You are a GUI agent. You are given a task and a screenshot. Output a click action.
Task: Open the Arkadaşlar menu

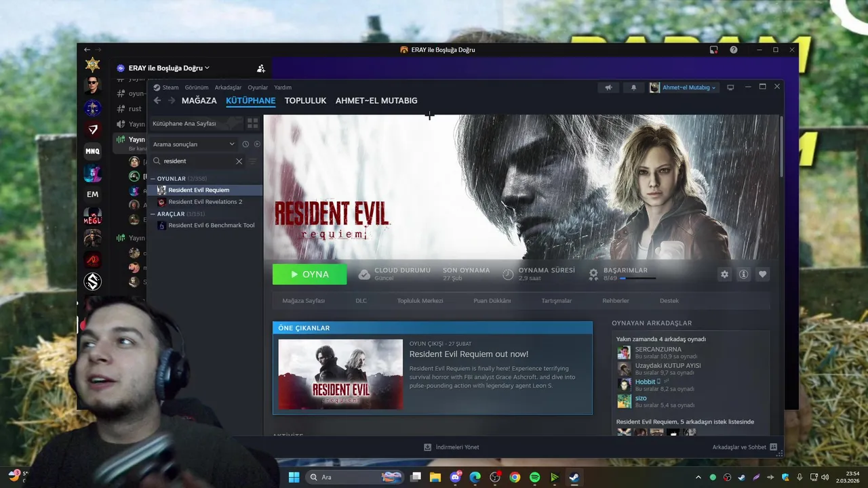click(x=228, y=87)
